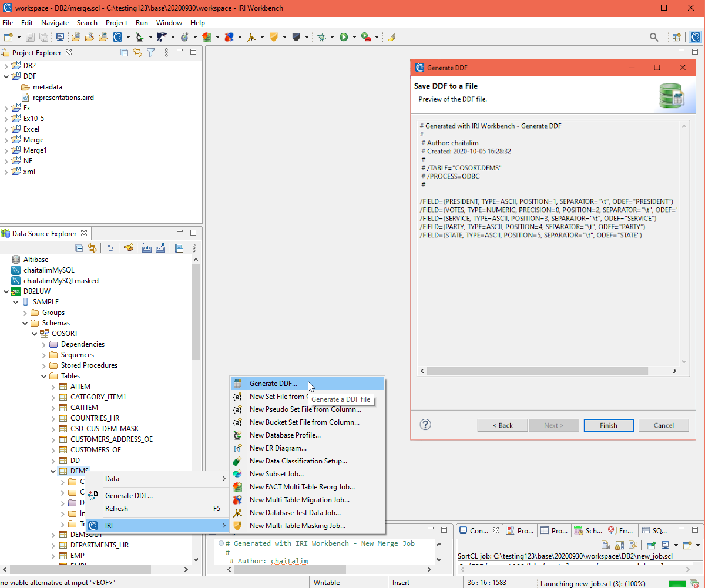This screenshot has height=588, width=705.
Task: Click Refresh in the context menu
Action: (x=157, y=509)
